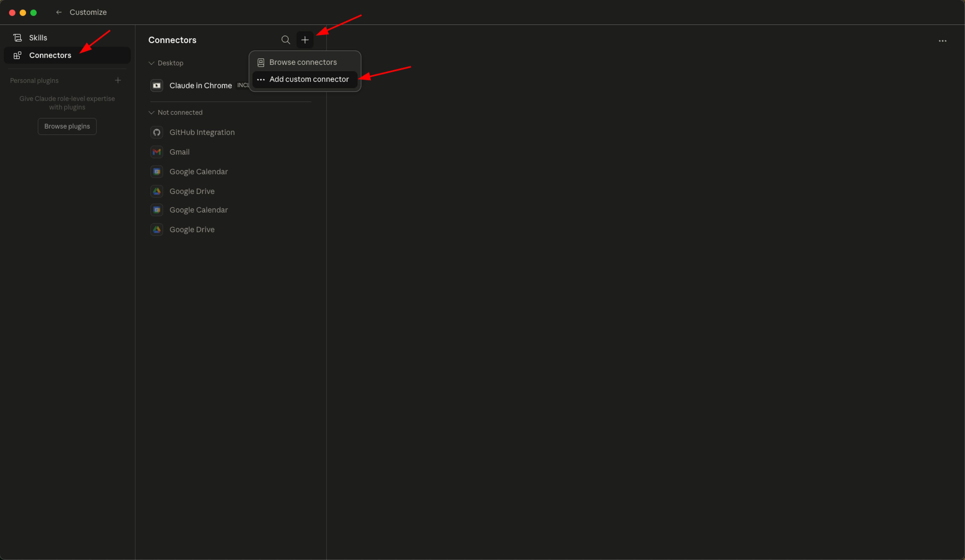Screen dimensions: 965x560
Task: Select Add custom connector in the menu
Action: (305, 79)
